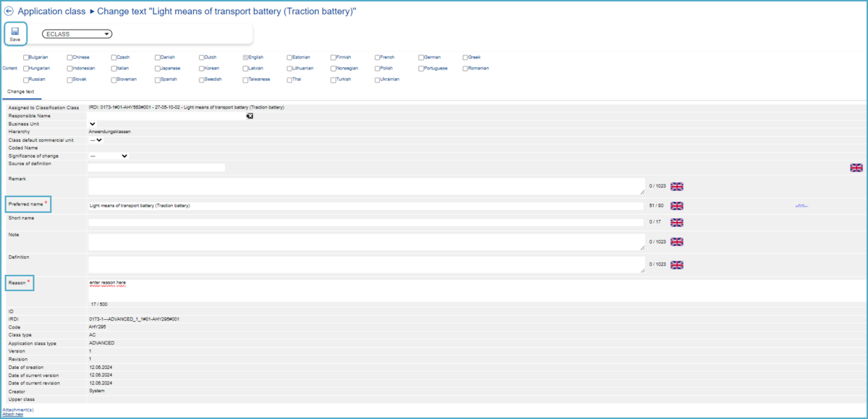Clear the Responsible Name with delete icon
This screenshot has height=419, width=868.
click(x=250, y=116)
